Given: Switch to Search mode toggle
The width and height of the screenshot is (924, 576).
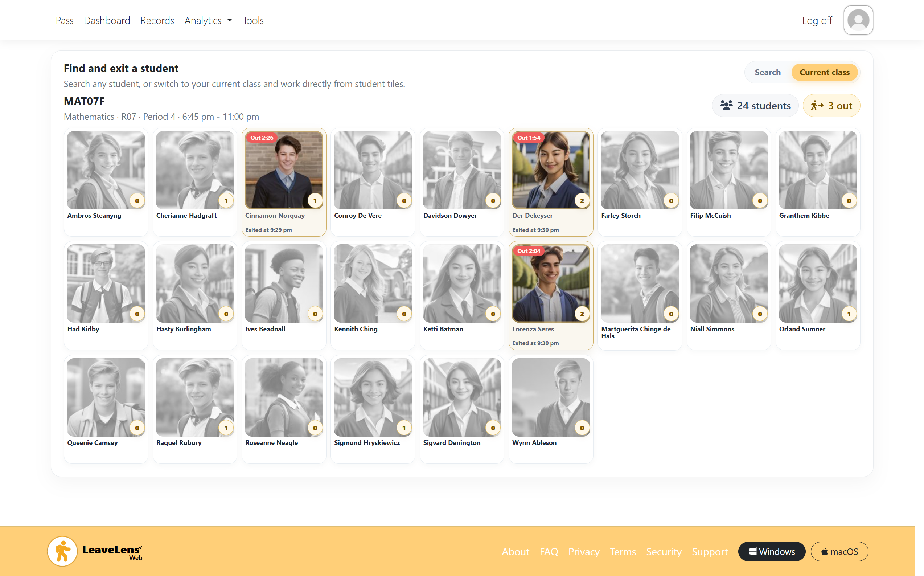Looking at the screenshot, I should click(x=767, y=72).
